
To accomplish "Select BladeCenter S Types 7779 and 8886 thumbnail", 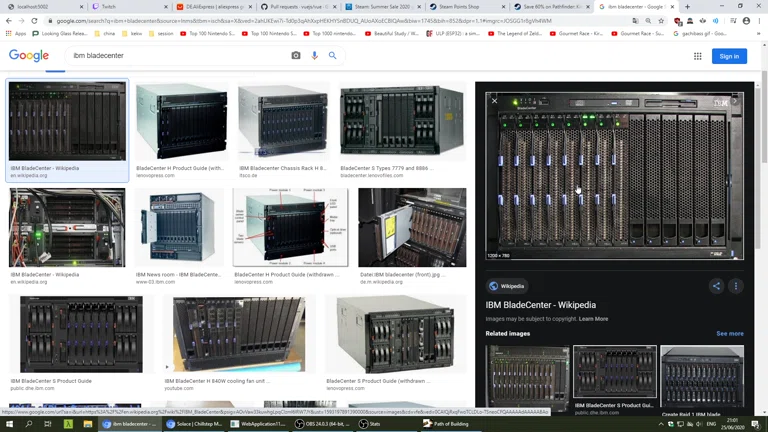I will pyautogui.click(x=402, y=122).
